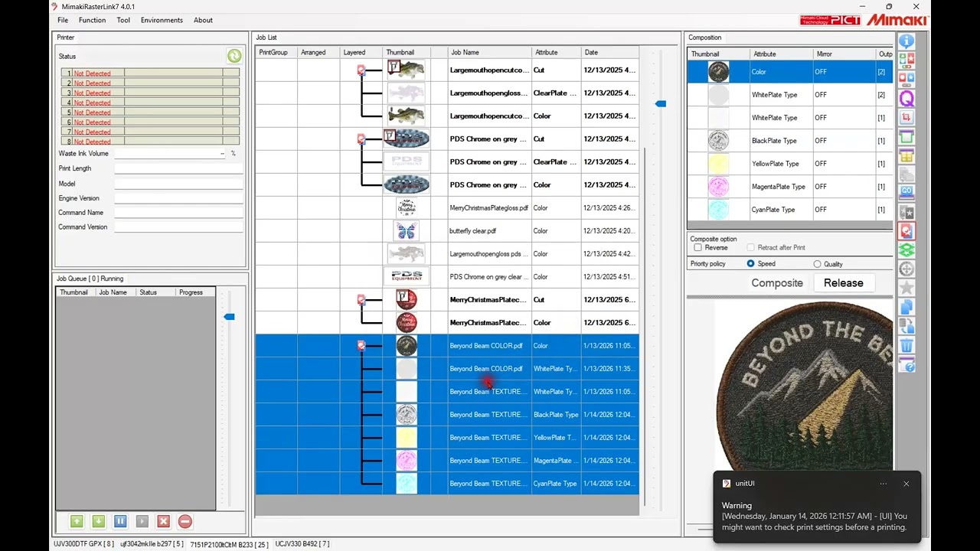Open the blue GO execute icon
Screen dimensions: 980x551
[x=906, y=193]
